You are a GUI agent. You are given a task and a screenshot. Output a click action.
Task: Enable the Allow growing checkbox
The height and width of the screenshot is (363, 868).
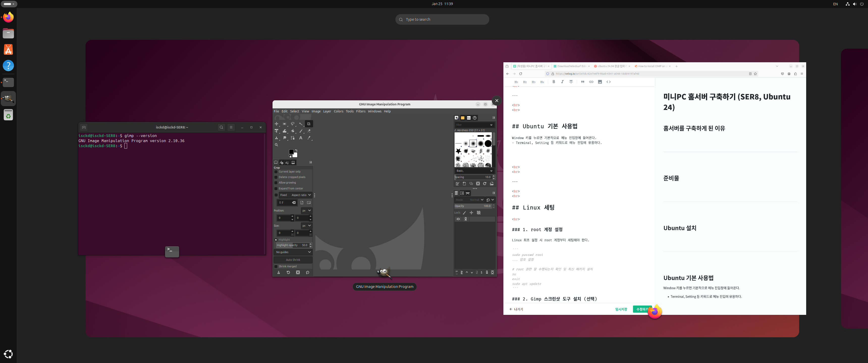click(276, 183)
